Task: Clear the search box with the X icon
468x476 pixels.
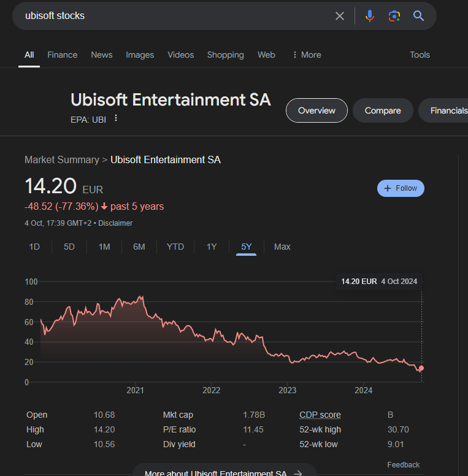Action: [340, 16]
